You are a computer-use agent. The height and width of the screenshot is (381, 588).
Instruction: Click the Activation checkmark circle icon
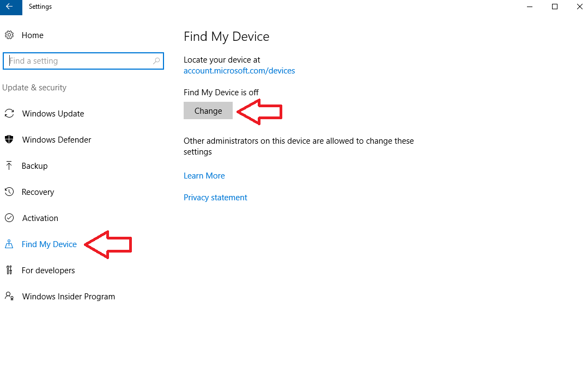9,218
